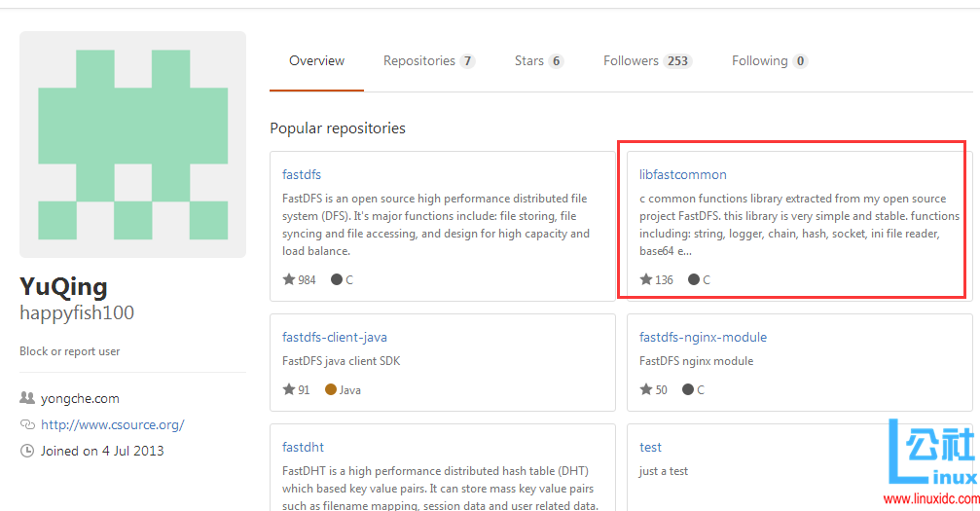The image size is (980, 511).
Task: Click the star icon on fastdfs-client-java
Action: 289,389
